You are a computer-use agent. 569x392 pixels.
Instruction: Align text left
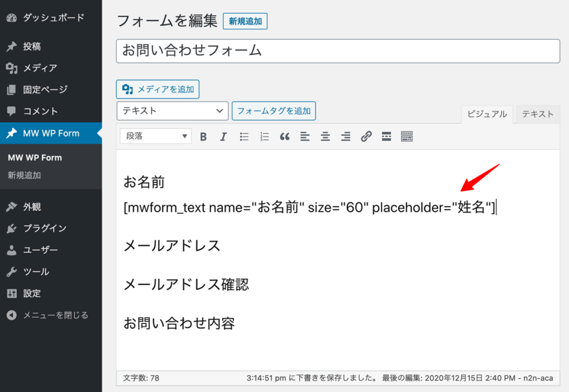click(x=305, y=137)
